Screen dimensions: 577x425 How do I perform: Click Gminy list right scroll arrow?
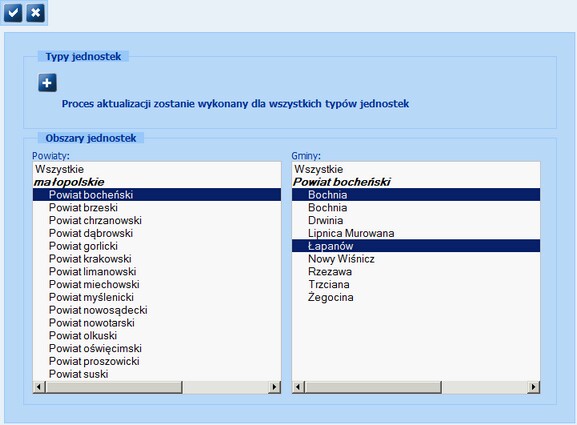(x=534, y=387)
